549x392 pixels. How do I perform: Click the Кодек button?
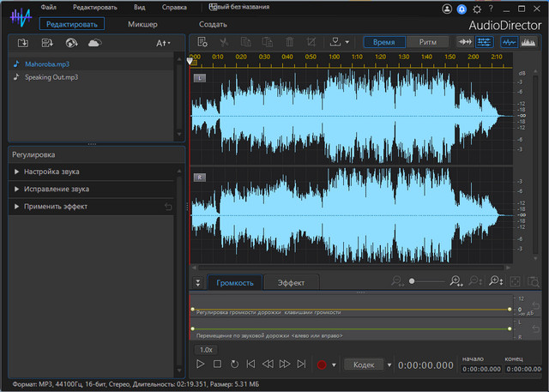(x=364, y=365)
